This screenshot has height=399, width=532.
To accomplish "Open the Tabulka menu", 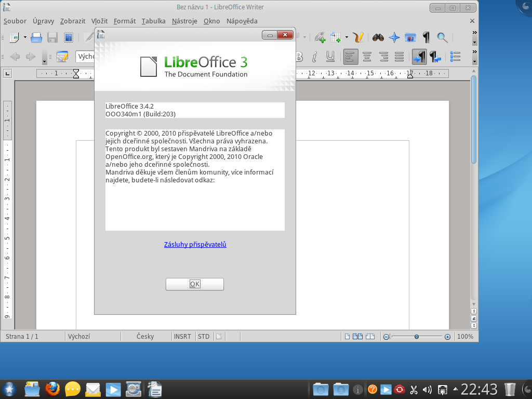I will coord(153,21).
